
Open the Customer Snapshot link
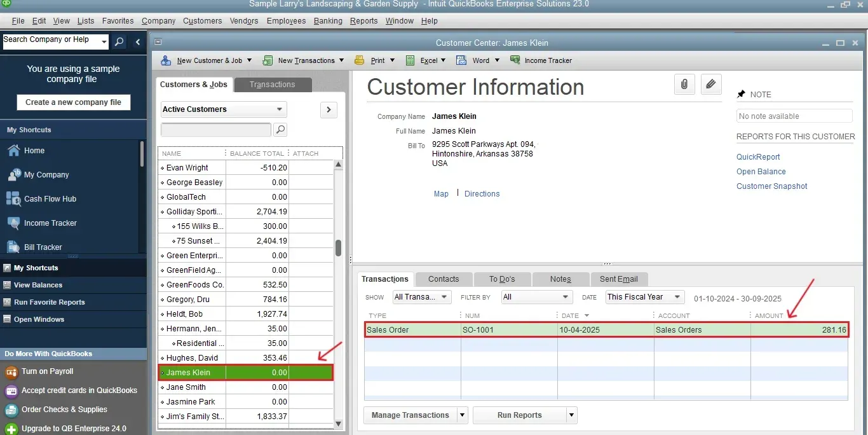[772, 186]
